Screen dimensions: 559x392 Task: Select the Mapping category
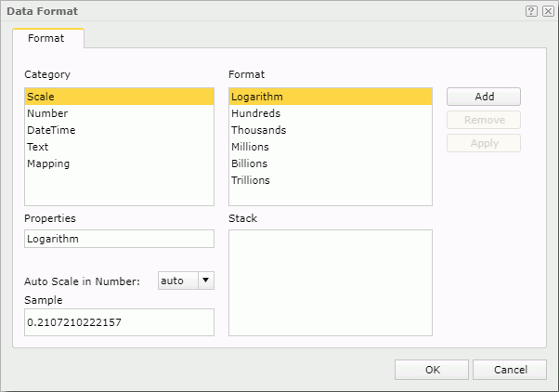point(119,163)
